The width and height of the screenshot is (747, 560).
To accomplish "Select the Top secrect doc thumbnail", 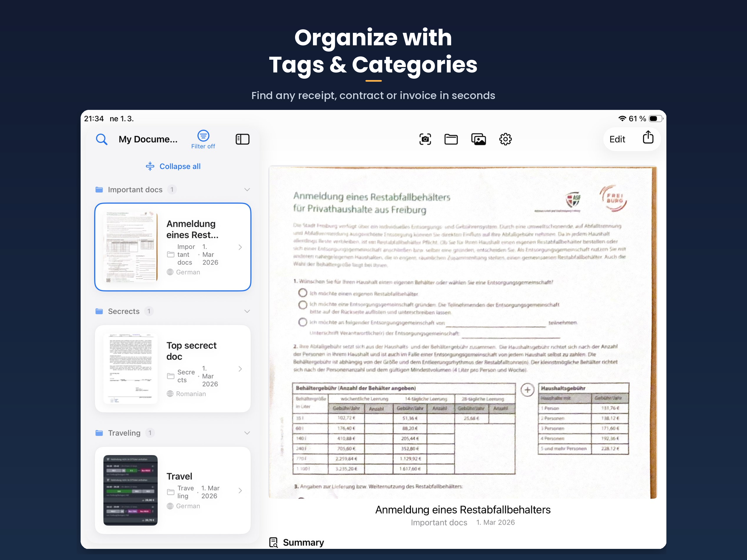I will click(x=130, y=369).
